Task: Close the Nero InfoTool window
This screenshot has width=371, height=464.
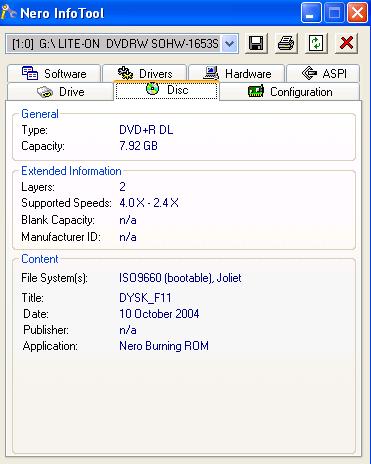Action: pyautogui.click(x=357, y=13)
